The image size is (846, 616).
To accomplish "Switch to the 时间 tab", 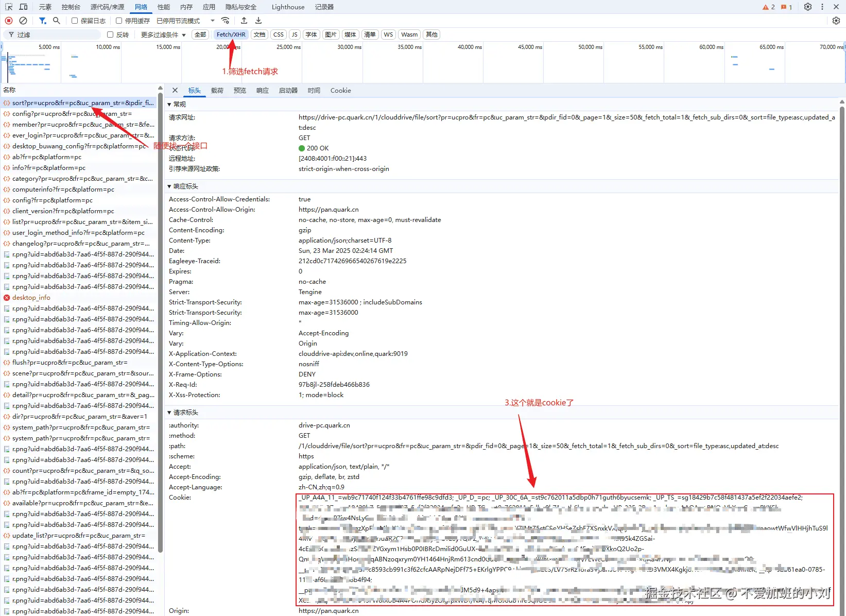I will 314,90.
